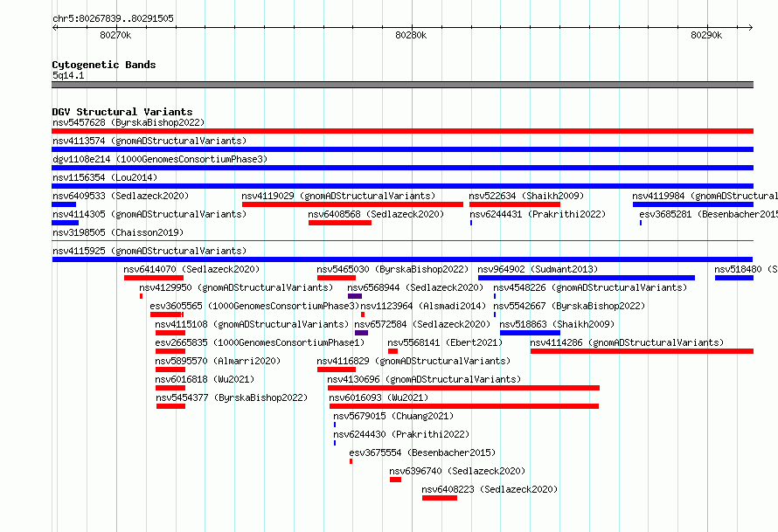This screenshot has height=532, width=778.
Task: Select nsv5679015 (Chuang2021) label
Action: click(x=393, y=416)
